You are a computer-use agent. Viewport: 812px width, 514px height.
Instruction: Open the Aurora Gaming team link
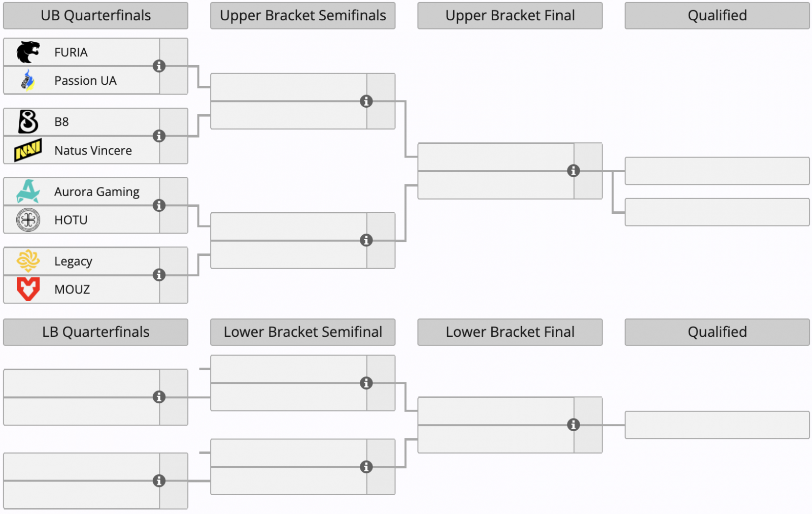tap(96, 191)
